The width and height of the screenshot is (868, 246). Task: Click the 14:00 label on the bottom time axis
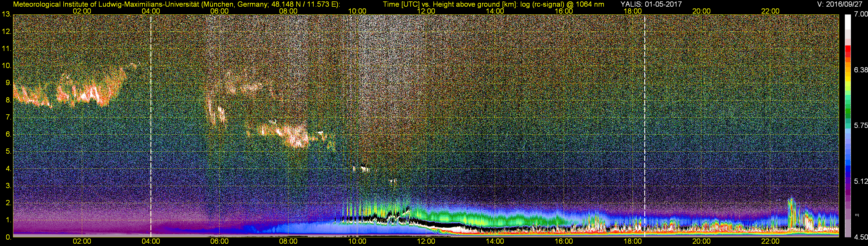[x=495, y=241]
